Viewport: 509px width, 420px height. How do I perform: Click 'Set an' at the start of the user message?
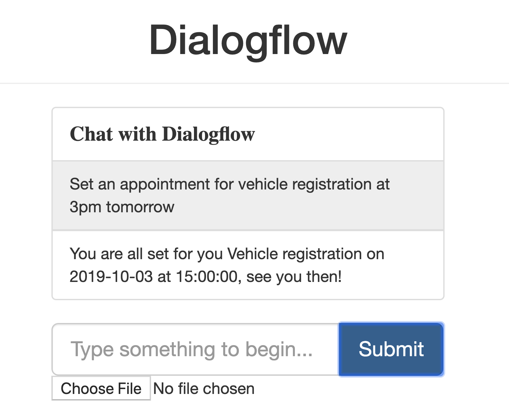92,184
